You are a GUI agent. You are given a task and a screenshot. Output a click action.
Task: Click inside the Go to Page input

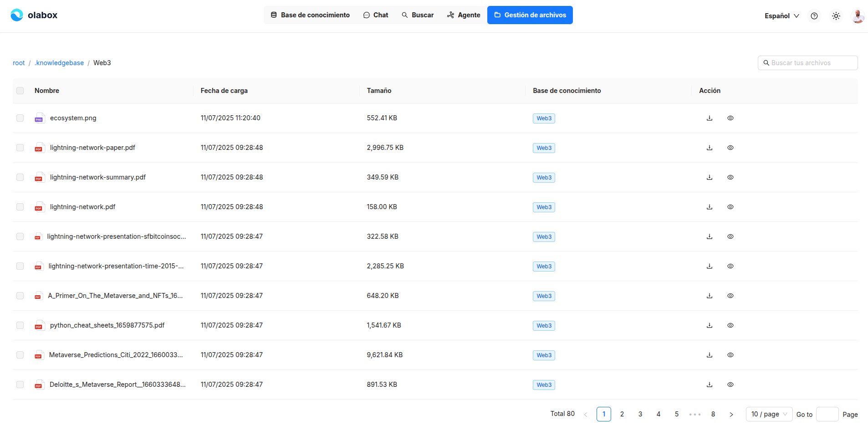(x=828, y=414)
